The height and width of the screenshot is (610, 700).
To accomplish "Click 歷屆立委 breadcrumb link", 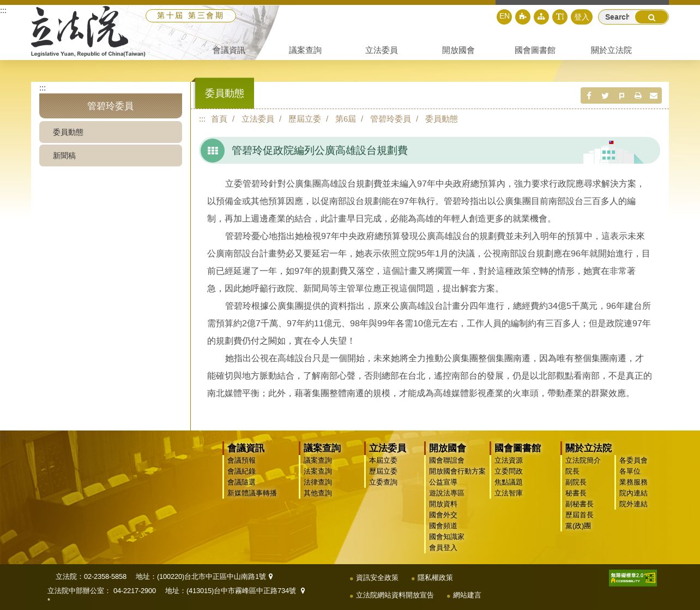I will coord(305,119).
